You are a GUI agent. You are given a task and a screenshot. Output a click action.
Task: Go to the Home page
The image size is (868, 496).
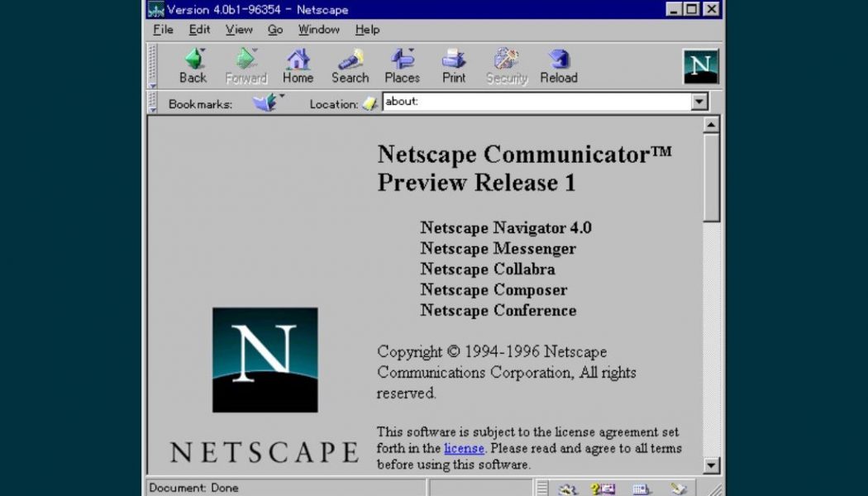pos(298,66)
